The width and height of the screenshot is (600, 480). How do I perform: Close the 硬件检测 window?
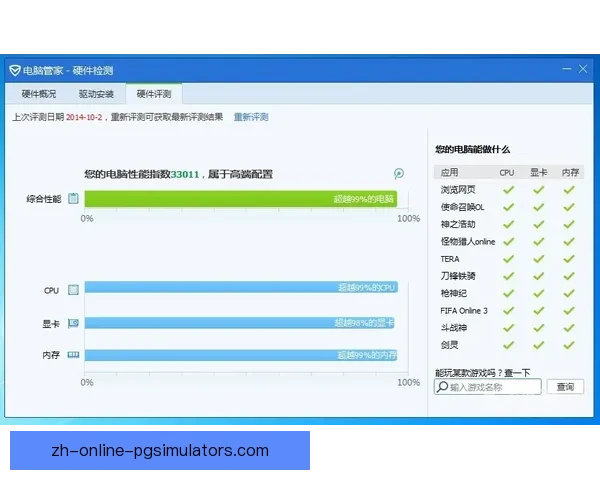point(583,69)
